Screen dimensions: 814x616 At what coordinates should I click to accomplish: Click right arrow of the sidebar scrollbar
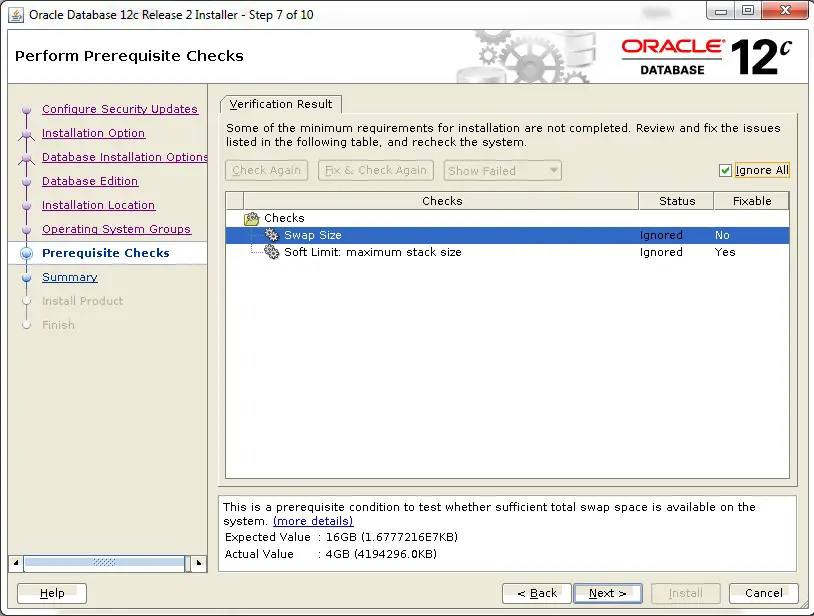(x=199, y=563)
